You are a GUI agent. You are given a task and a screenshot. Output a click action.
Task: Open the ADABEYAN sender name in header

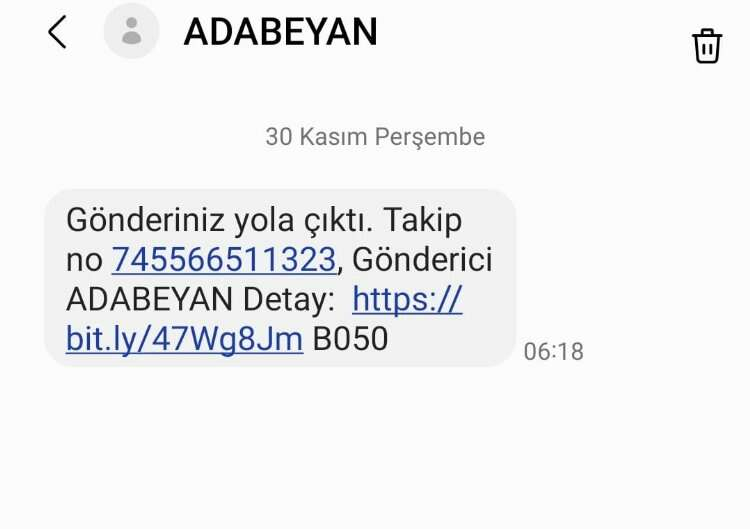[x=281, y=32]
